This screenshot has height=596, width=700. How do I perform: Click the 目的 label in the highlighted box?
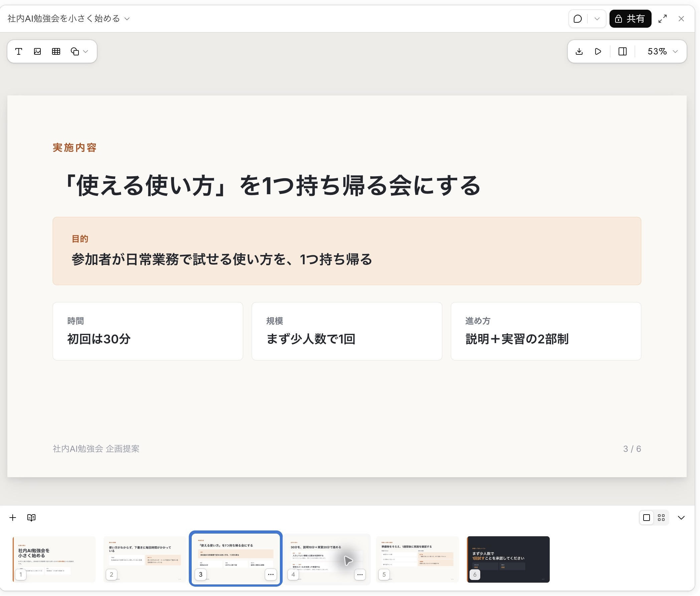pos(80,239)
